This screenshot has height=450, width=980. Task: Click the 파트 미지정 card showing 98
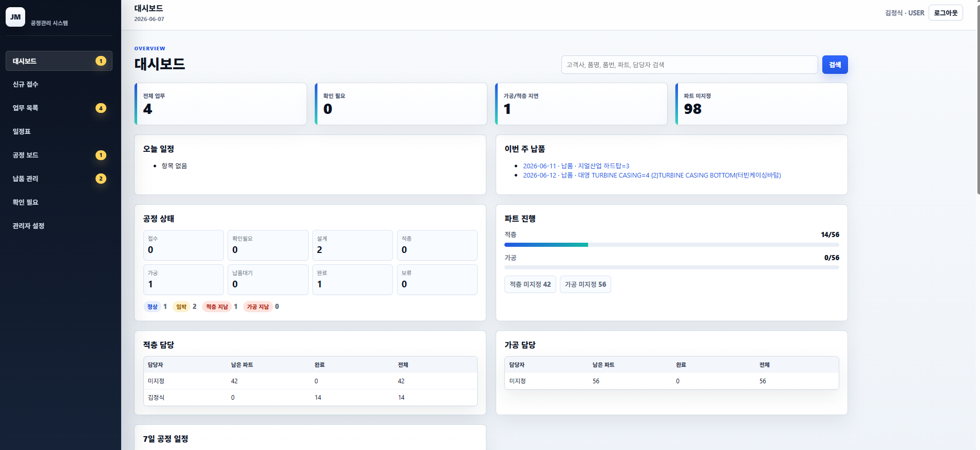[762, 104]
